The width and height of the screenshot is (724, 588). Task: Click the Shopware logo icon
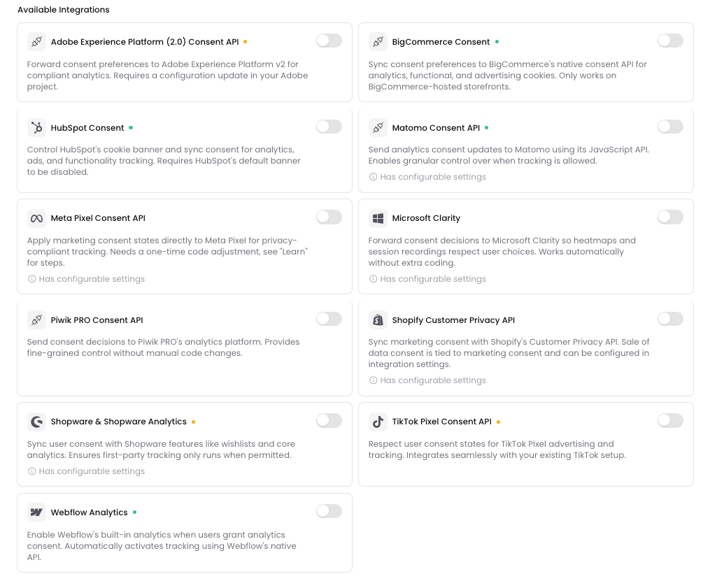coord(36,422)
